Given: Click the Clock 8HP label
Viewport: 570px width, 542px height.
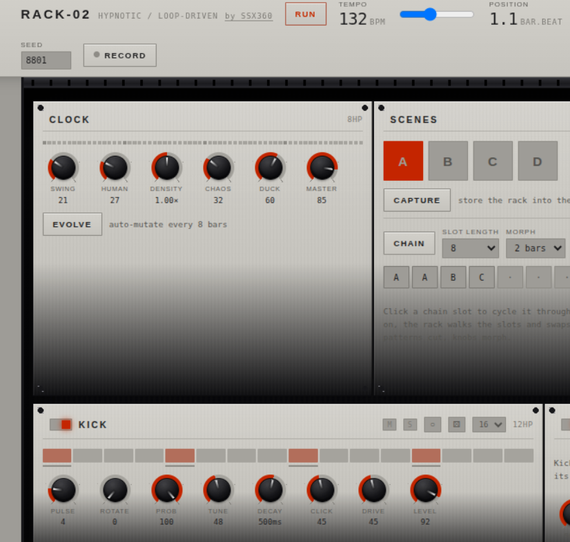Looking at the screenshot, I should click(x=355, y=119).
